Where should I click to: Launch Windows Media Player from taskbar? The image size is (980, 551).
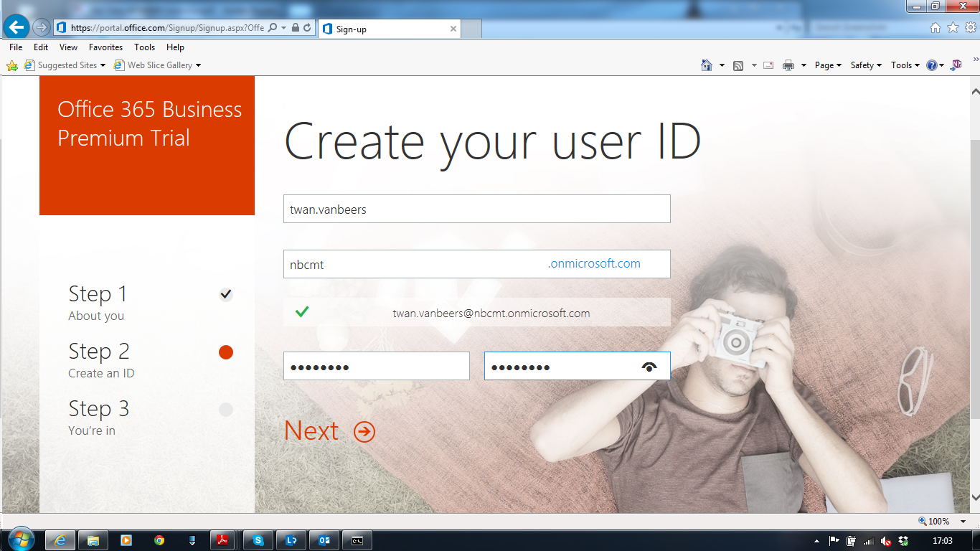pyautogui.click(x=126, y=540)
